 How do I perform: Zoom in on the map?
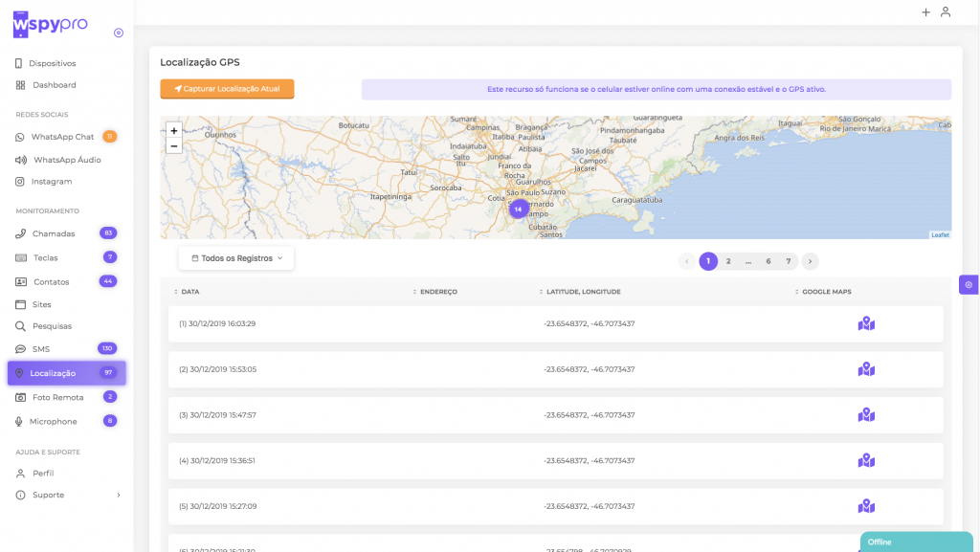pyautogui.click(x=174, y=130)
